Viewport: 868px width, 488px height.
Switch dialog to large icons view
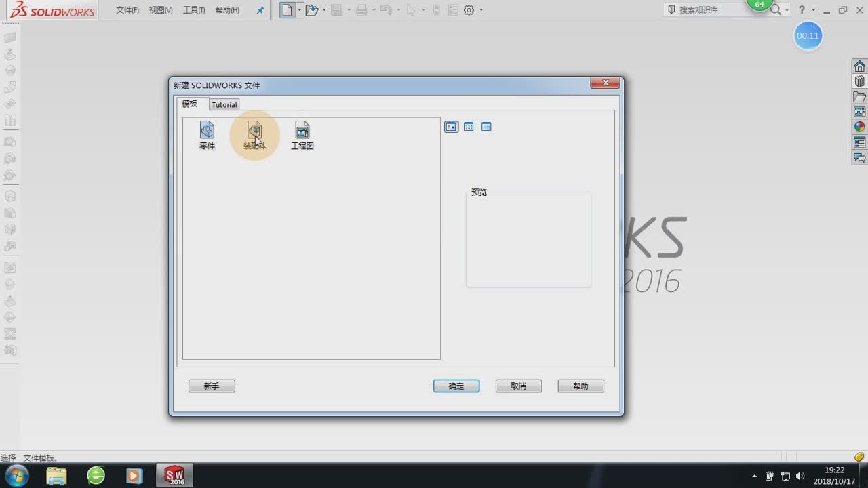point(451,127)
